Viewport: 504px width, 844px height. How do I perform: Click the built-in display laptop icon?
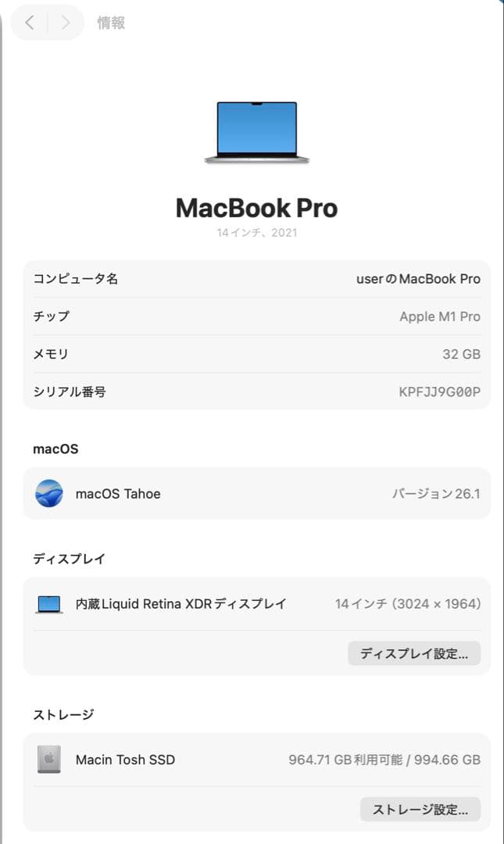(49, 604)
